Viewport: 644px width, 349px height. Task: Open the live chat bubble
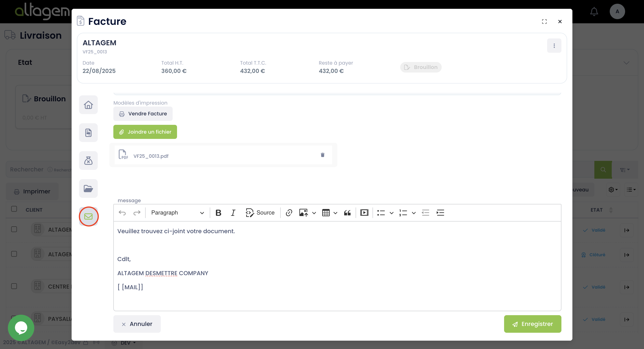(x=21, y=328)
